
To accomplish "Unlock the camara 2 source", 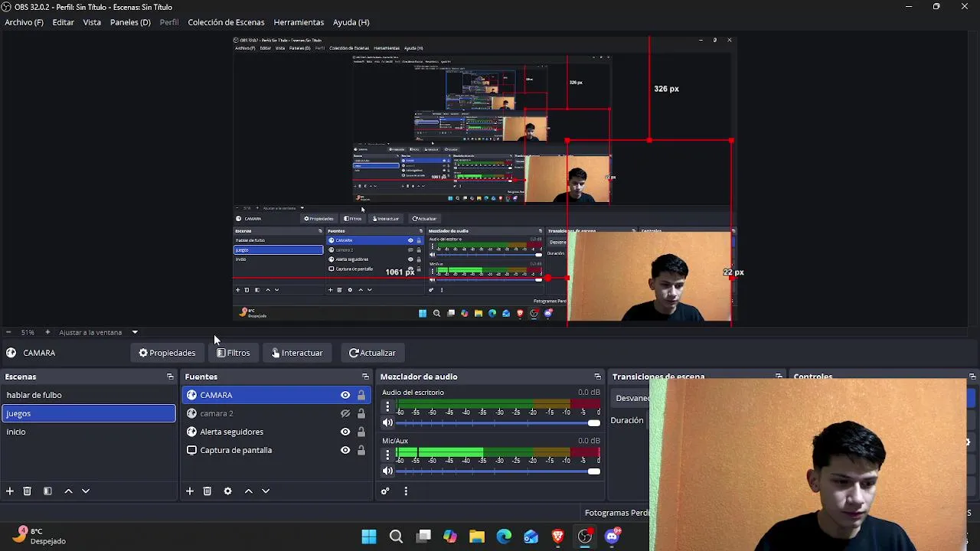I will (x=361, y=413).
